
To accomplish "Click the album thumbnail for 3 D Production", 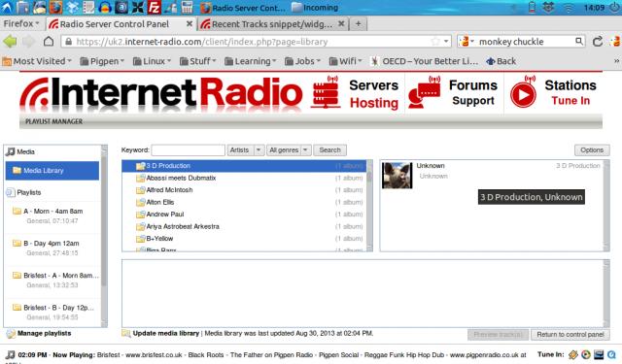I will (397, 175).
